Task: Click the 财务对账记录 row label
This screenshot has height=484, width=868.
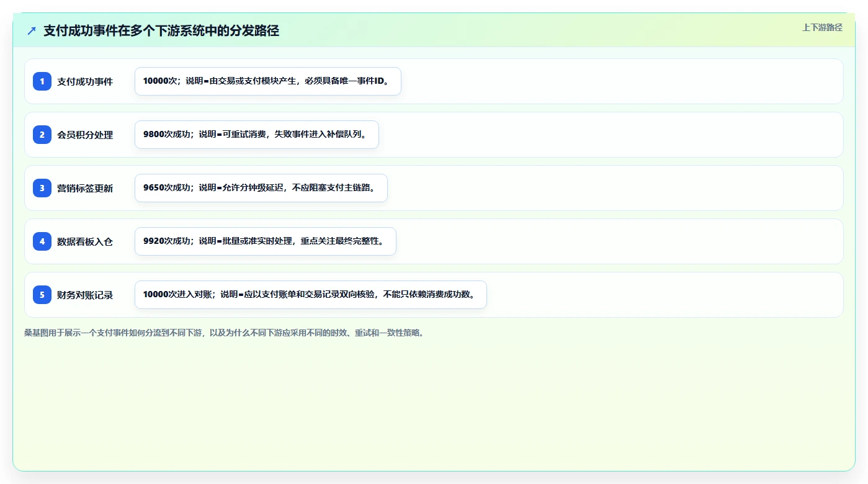Action: [x=85, y=295]
